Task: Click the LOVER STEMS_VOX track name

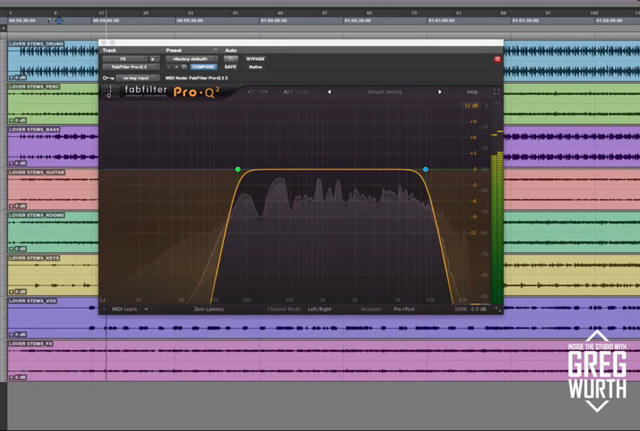Action: pyautogui.click(x=33, y=301)
